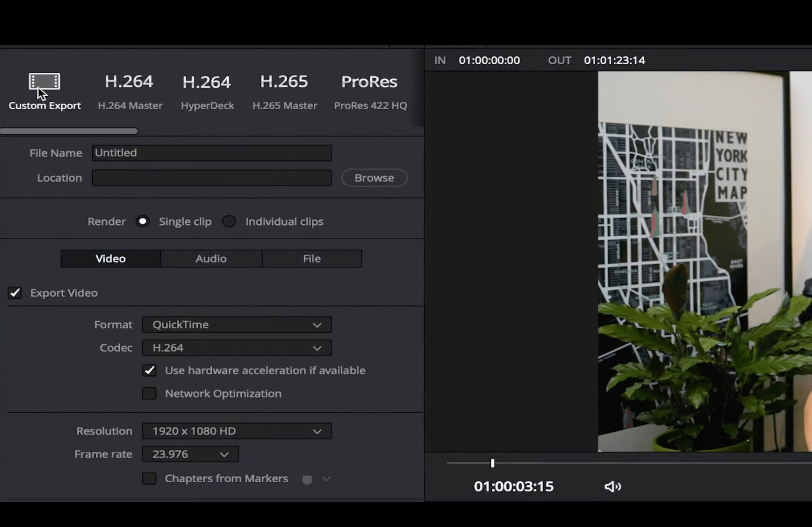812x527 pixels.
Task: Select the H.265 Master preset icon
Action: coord(285,82)
